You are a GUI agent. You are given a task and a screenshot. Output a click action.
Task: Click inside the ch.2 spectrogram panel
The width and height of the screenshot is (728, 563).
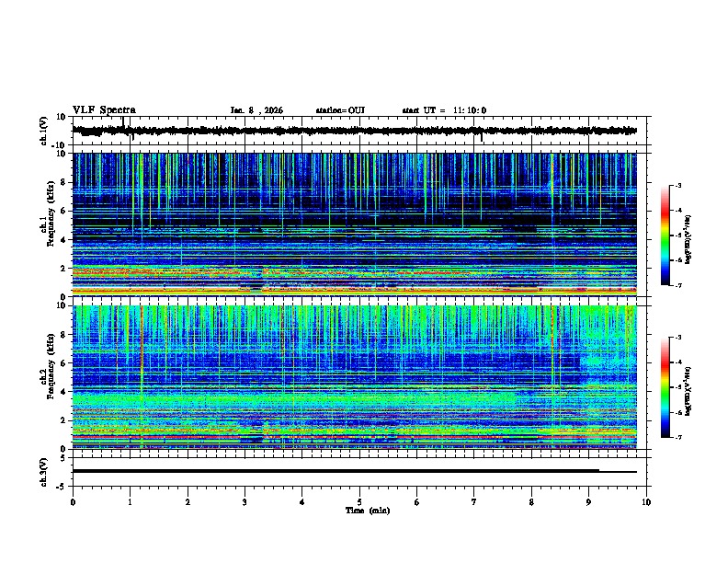(x=355, y=377)
